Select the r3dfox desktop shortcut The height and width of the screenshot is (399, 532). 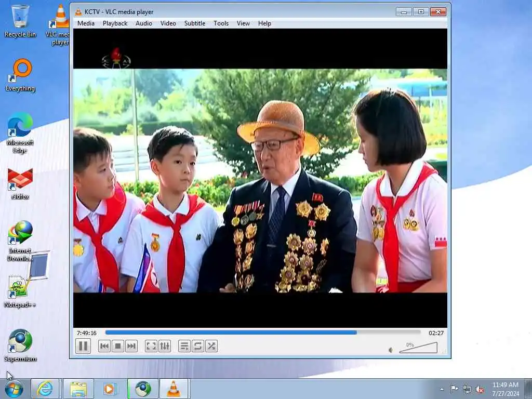point(20,183)
